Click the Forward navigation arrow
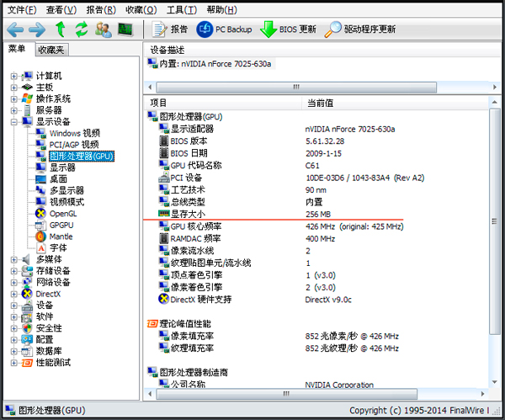Viewport: 505px width, 420px height. point(37,29)
